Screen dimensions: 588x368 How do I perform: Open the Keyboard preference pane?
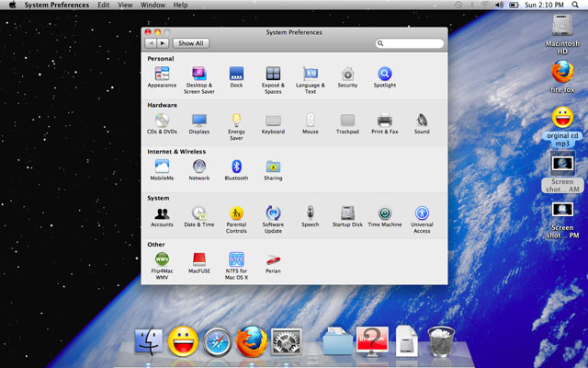(273, 123)
